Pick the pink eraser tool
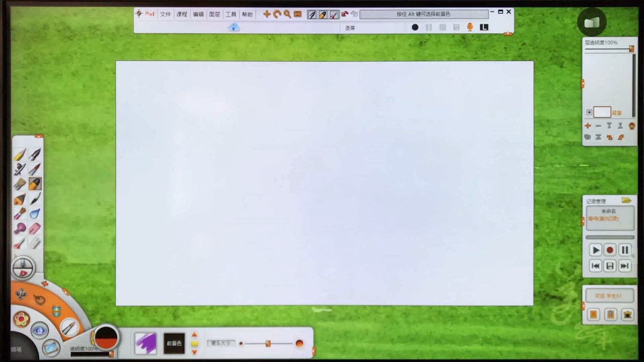The width and height of the screenshot is (644, 362). pos(35,229)
